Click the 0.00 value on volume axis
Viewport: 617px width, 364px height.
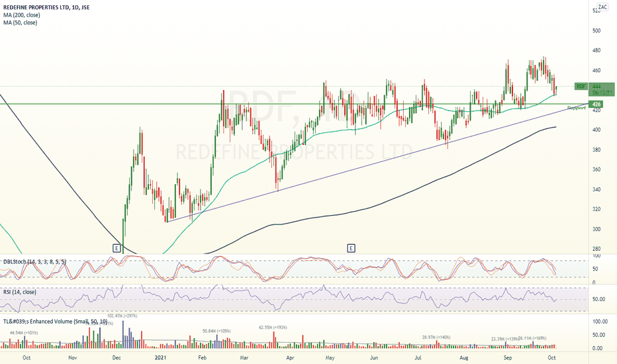pyautogui.click(x=597, y=349)
